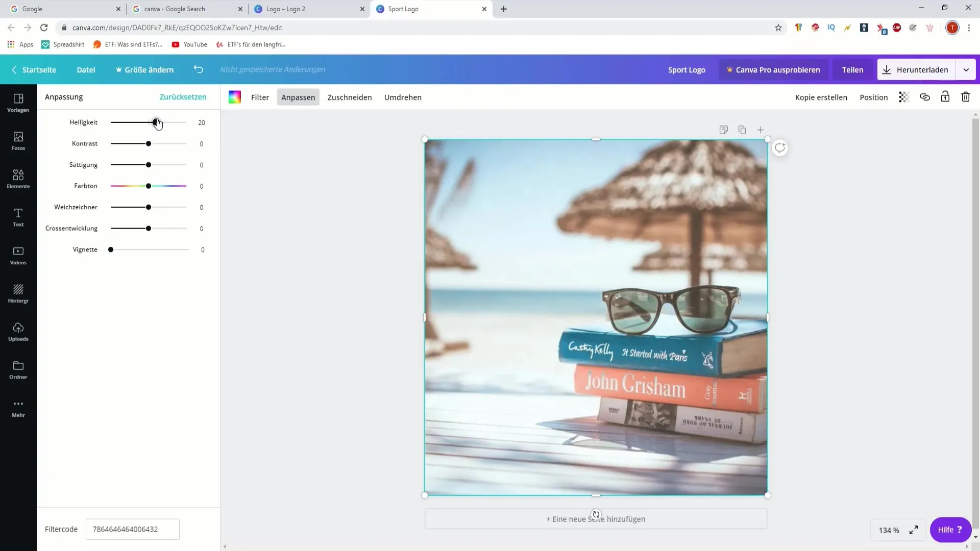This screenshot has width=980, height=551.
Task: Click the Filtercode input field
Action: 132,530
